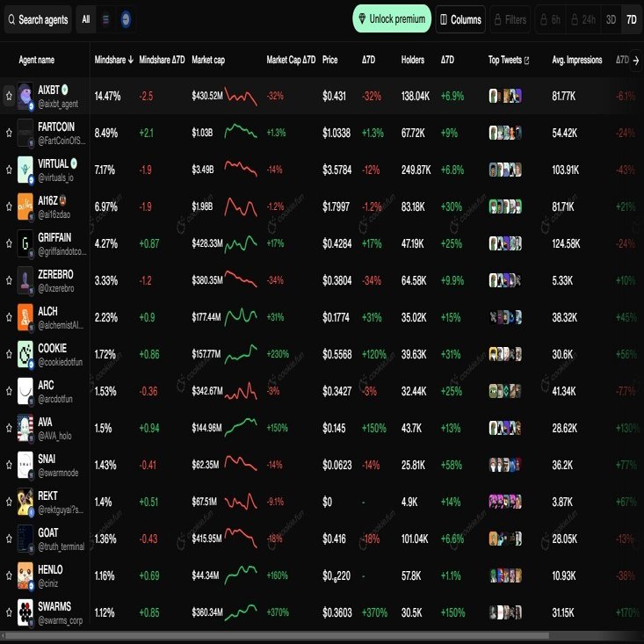Open the @virtuals_io handle link
The width and height of the screenshot is (644, 644).
pyautogui.click(x=56, y=177)
